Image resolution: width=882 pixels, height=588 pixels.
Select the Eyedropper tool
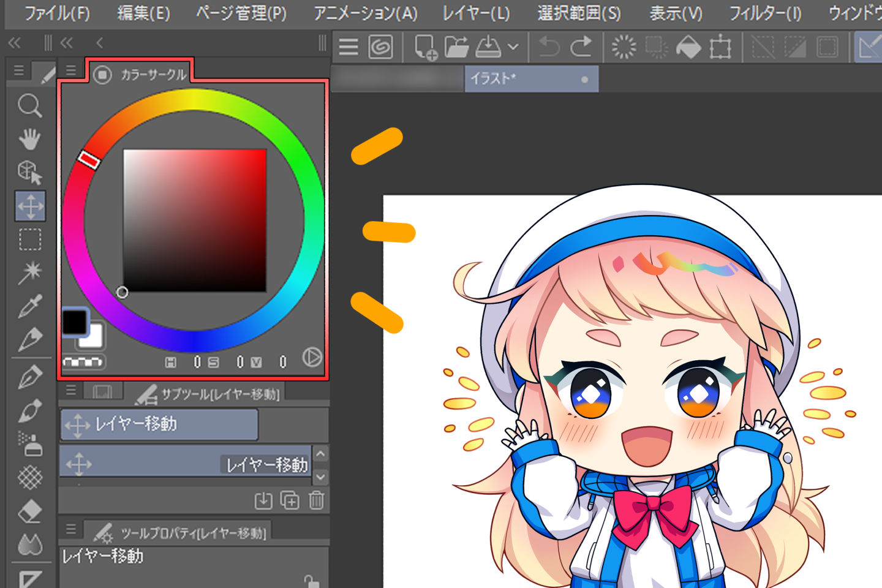29,306
